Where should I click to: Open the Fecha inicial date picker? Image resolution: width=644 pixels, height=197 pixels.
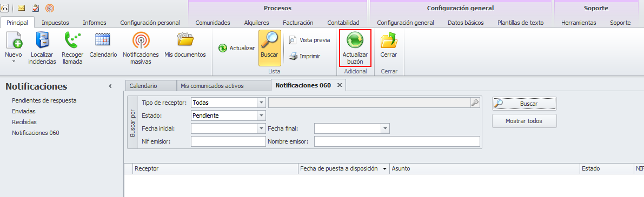pos(262,128)
